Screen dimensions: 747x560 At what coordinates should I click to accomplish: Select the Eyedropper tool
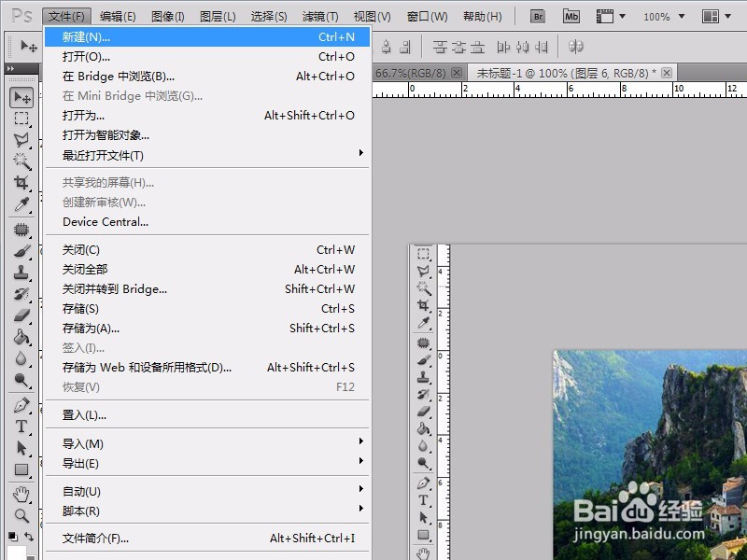click(x=21, y=206)
